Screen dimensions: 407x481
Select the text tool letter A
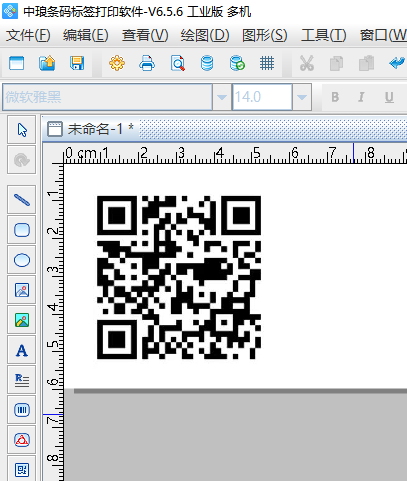(22, 350)
